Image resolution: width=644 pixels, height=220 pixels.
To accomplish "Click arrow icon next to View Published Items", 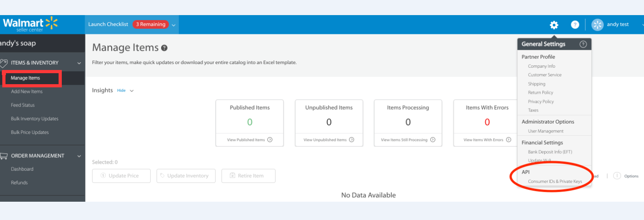I will point(270,140).
